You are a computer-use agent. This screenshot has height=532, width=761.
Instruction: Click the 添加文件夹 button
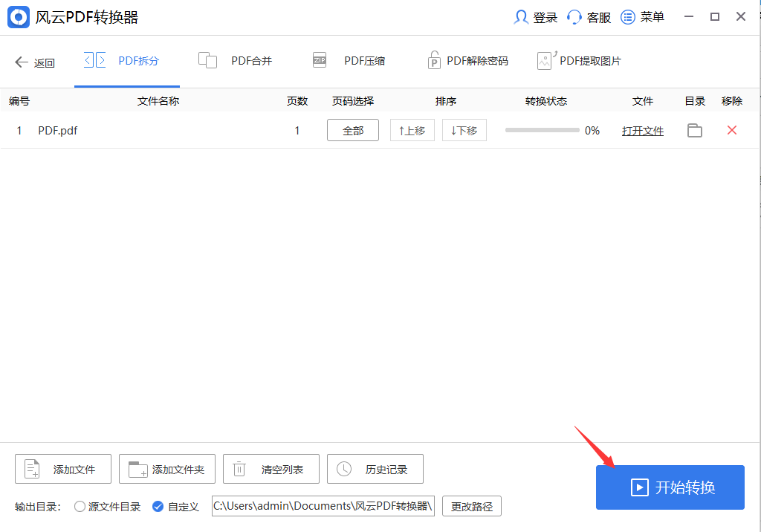pos(167,469)
